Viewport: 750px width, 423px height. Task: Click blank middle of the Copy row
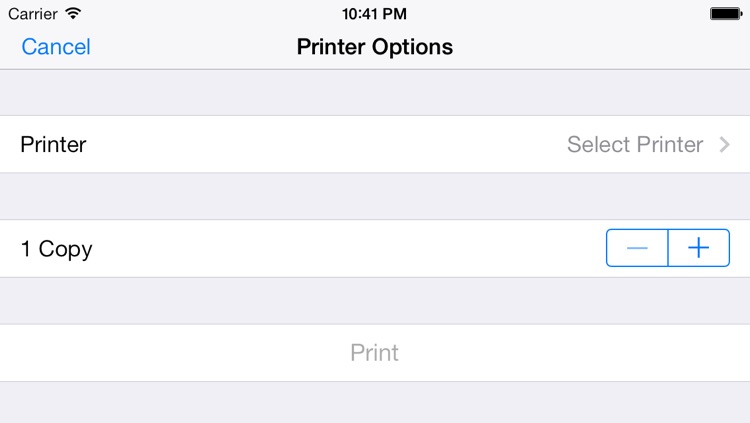pos(349,248)
